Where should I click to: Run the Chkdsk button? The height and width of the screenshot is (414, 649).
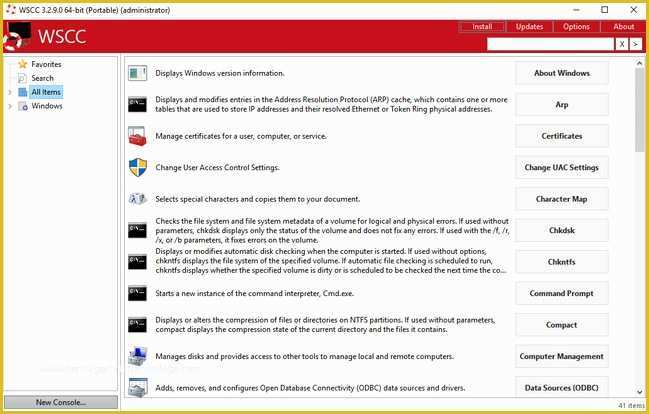pyautogui.click(x=562, y=230)
